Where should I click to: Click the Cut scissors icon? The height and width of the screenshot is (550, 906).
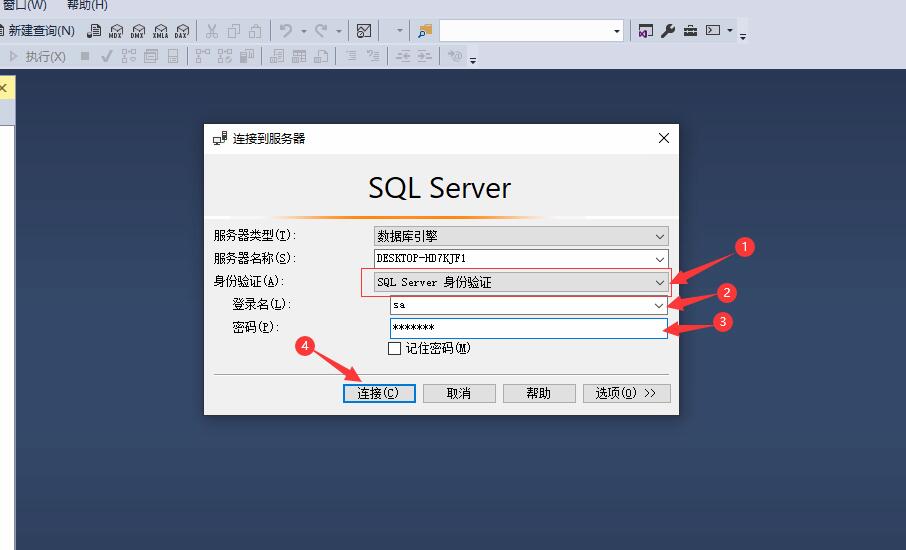(211, 31)
